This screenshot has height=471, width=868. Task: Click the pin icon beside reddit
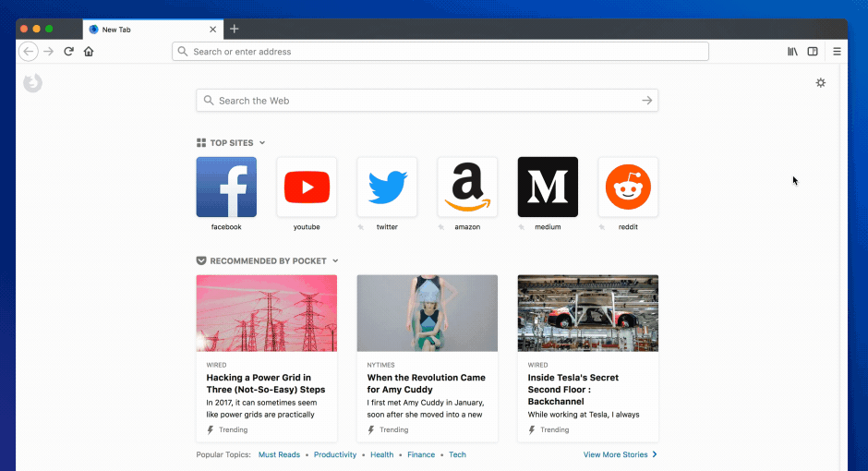(x=602, y=227)
